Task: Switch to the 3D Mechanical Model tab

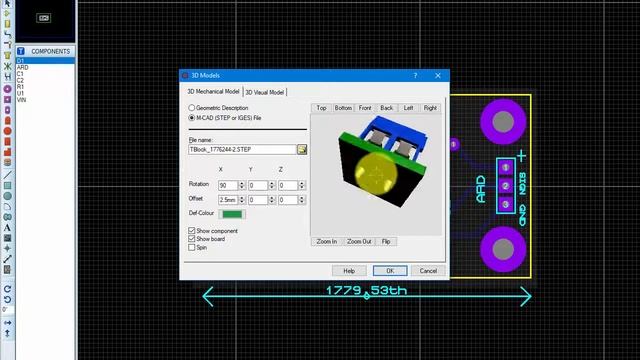Action: tap(213, 92)
